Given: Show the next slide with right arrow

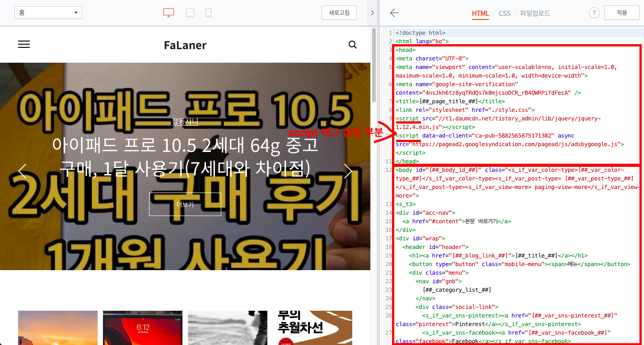Looking at the screenshot, I should (348, 171).
